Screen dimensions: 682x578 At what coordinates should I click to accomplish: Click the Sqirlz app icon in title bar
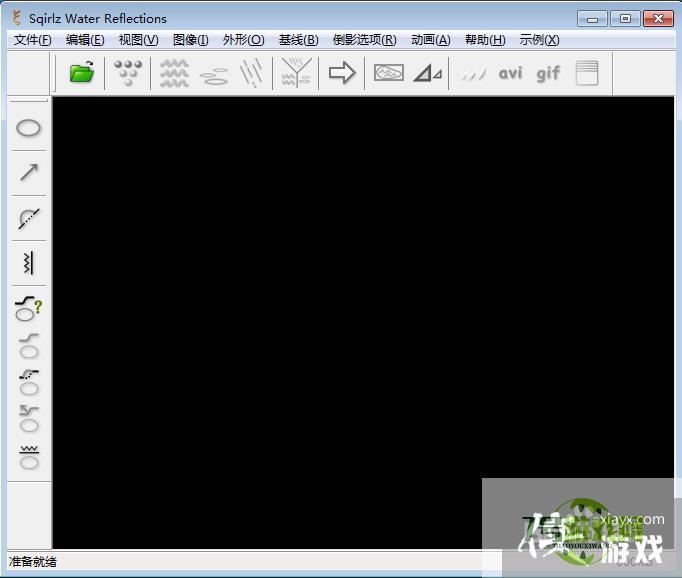click(x=17, y=18)
